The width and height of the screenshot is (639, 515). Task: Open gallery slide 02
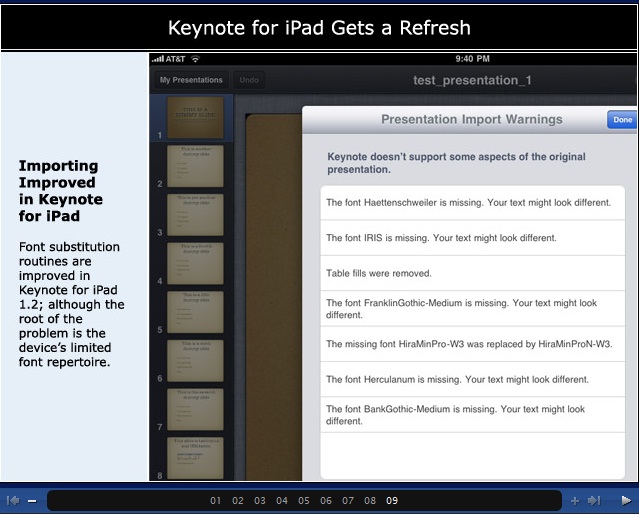pos(238,501)
